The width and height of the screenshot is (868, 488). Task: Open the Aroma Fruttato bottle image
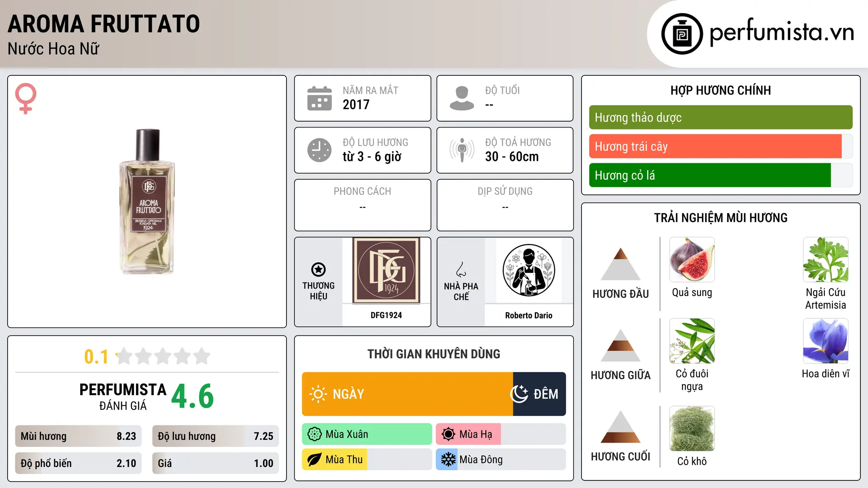[147, 202]
